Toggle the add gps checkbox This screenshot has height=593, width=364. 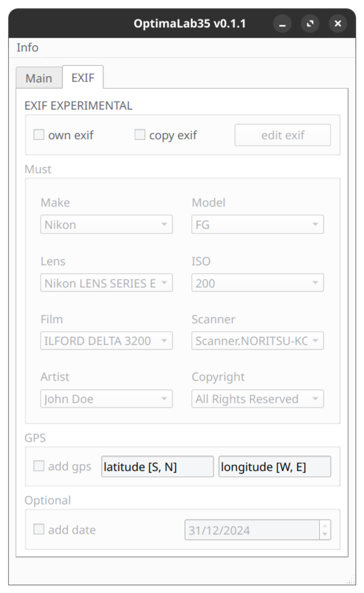point(39,466)
